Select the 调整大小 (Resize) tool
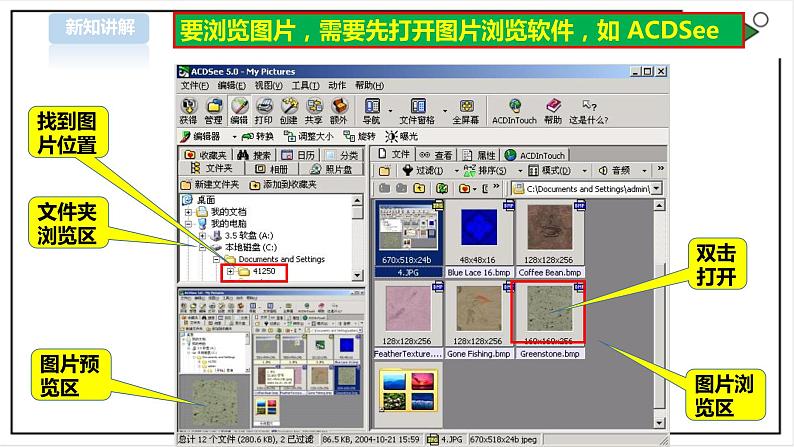Viewport: 794px width, 447px height. [308, 136]
